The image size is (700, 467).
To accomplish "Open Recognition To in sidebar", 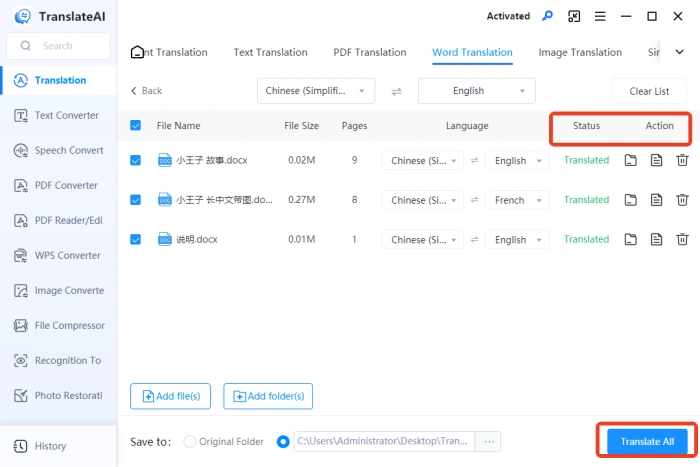I will pos(58,360).
